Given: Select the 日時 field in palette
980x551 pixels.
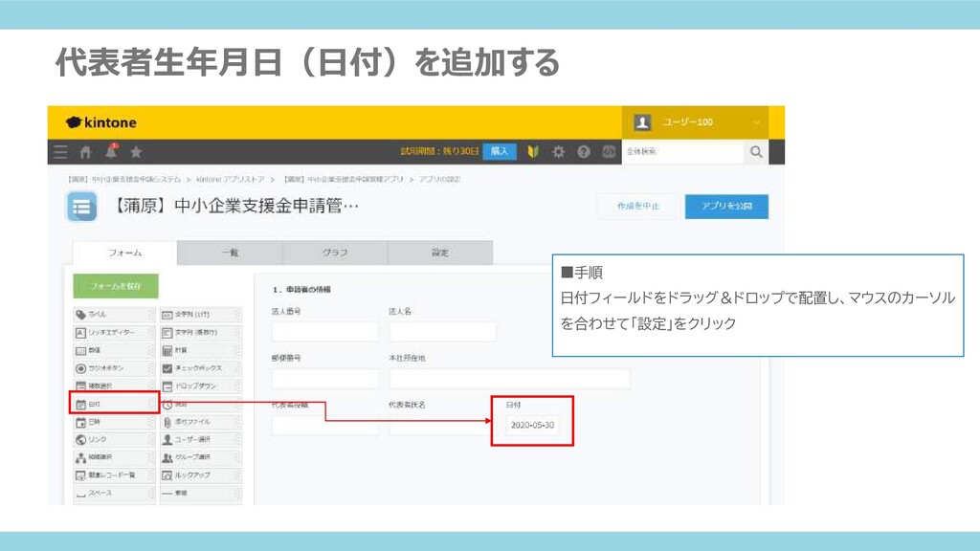Looking at the screenshot, I should [114, 422].
